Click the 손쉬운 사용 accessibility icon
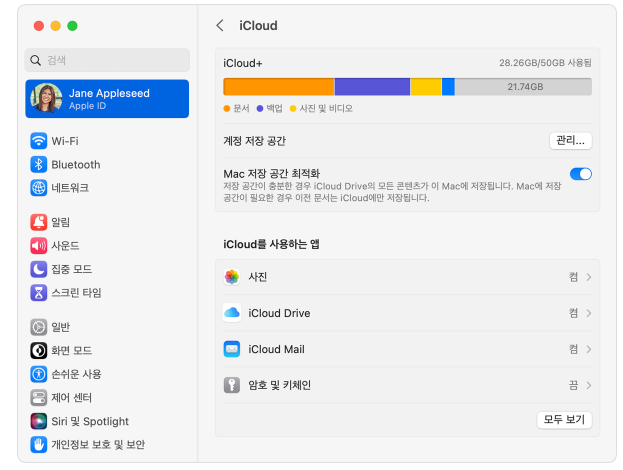The height and width of the screenshot is (470, 623). click(39, 374)
